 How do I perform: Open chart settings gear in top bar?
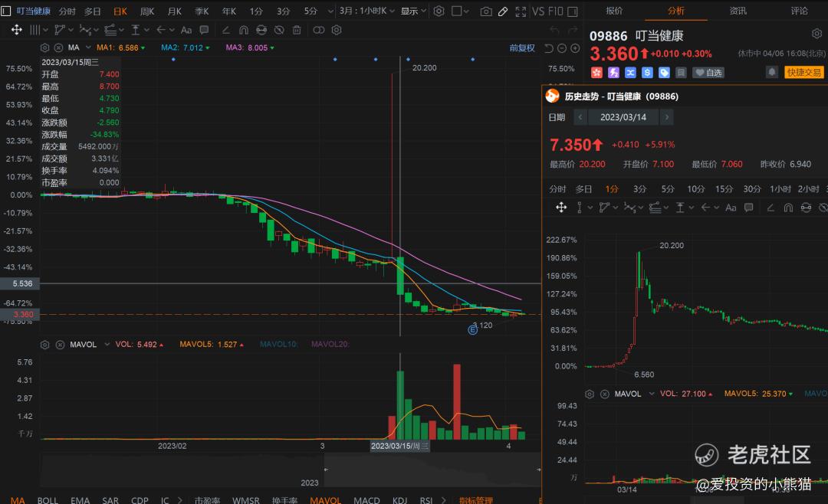click(439, 11)
